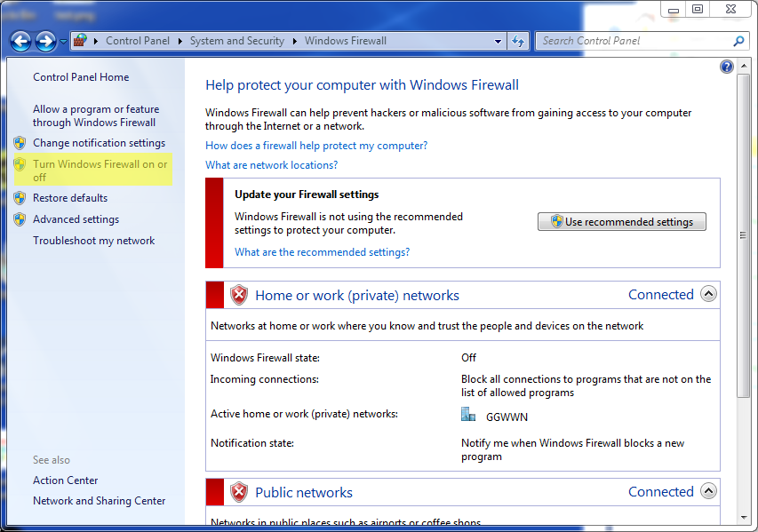Screen dimensions: 758x532
Task: Click shield icon beside Advanced settings
Action: pyautogui.click(x=20, y=219)
